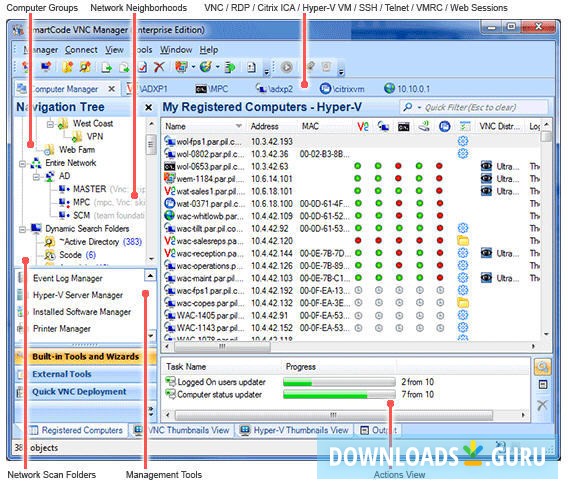The width and height of the screenshot is (568, 489).
Task: Click the red X delete toolbar icon
Action: coord(159,67)
